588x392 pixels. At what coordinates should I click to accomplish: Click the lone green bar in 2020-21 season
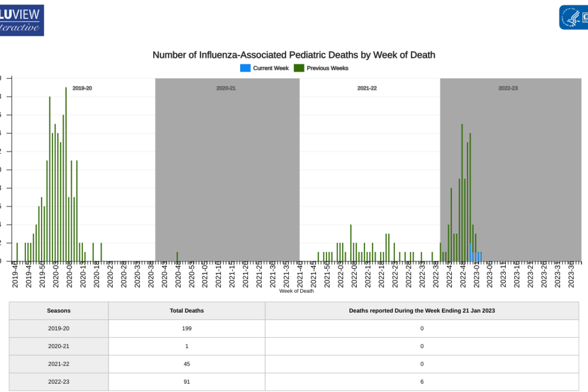click(x=177, y=257)
